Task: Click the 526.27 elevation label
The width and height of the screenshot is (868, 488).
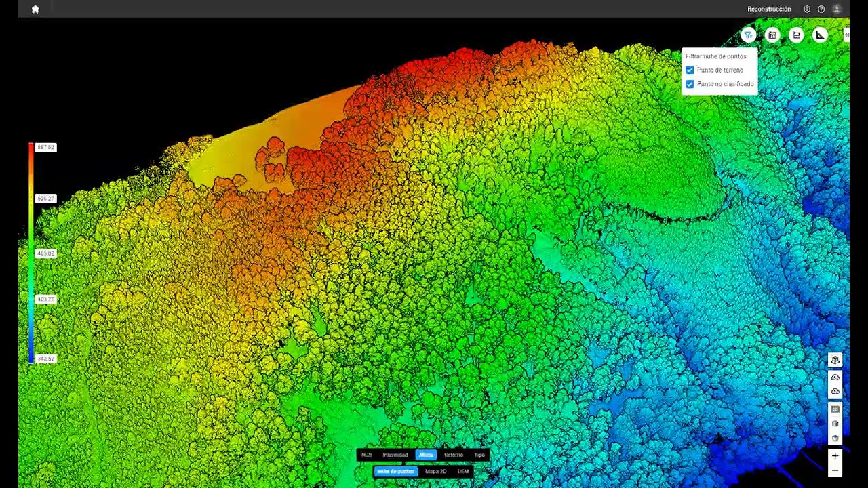Action: (46, 199)
